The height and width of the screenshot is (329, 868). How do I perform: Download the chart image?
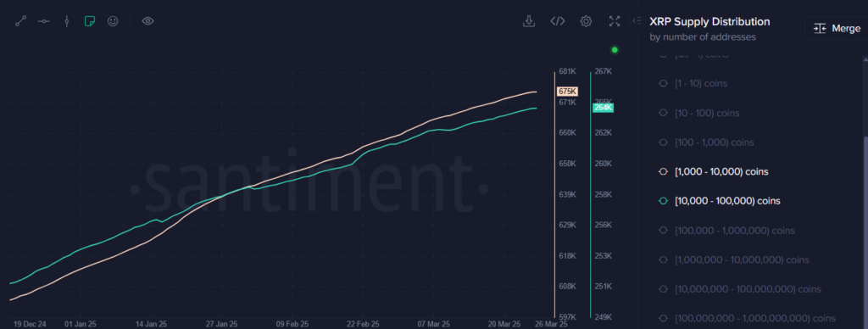tap(529, 21)
